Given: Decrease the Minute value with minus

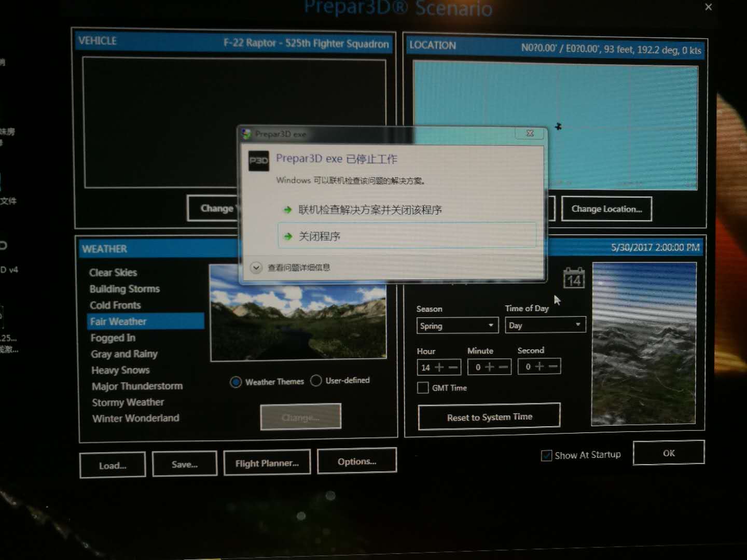Looking at the screenshot, I should point(503,367).
